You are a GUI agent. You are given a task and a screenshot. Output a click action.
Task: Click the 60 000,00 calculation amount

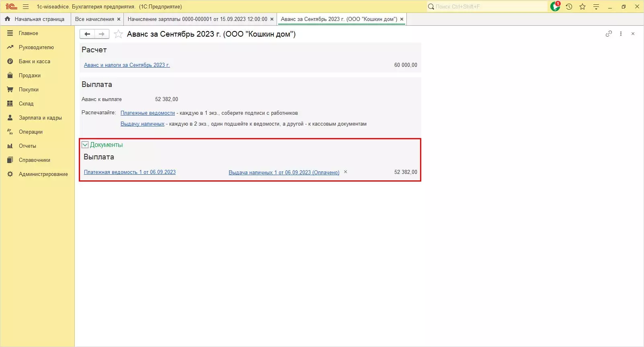point(406,65)
